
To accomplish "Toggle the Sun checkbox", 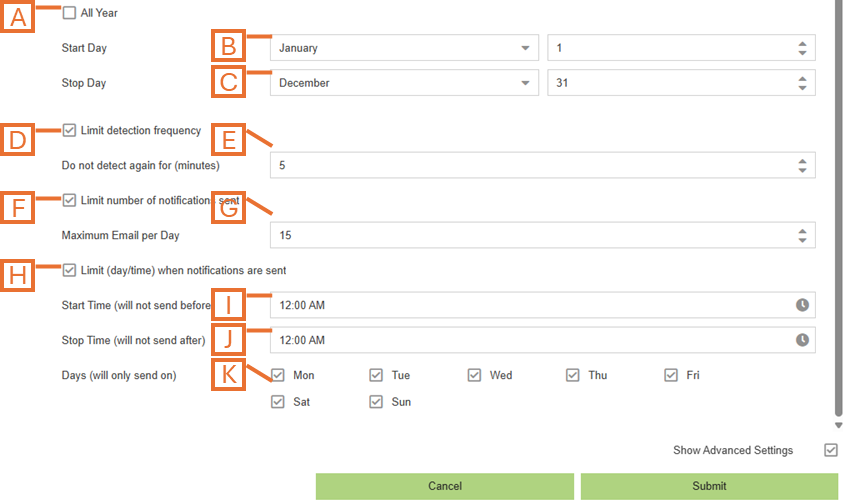I will click(376, 402).
